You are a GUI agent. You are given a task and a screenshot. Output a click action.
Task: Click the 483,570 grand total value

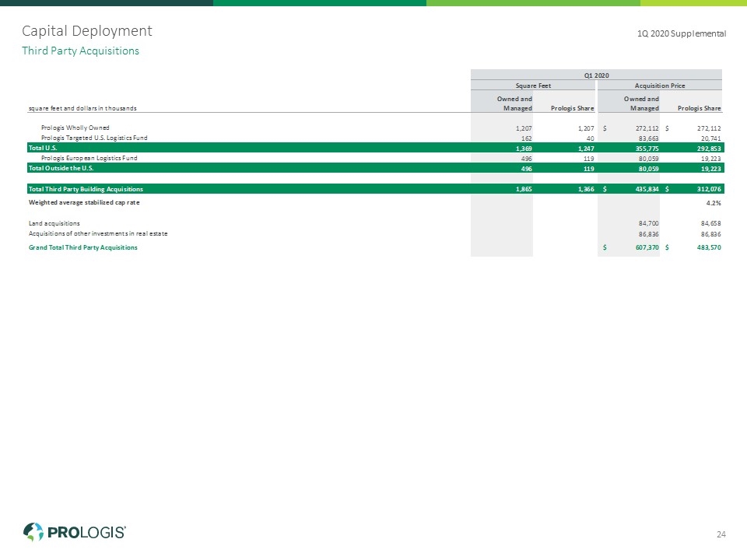(x=709, y=247)
